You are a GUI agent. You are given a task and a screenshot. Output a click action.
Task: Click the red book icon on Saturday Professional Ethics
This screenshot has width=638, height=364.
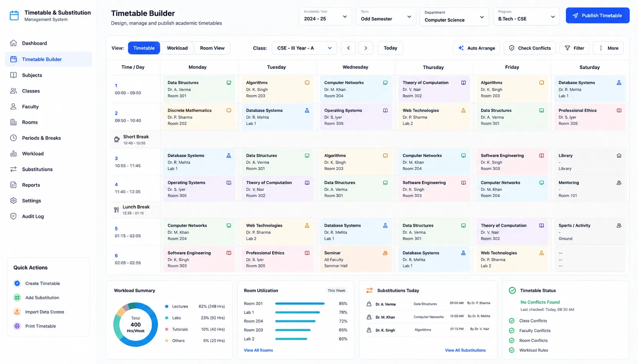click(619, 110)
